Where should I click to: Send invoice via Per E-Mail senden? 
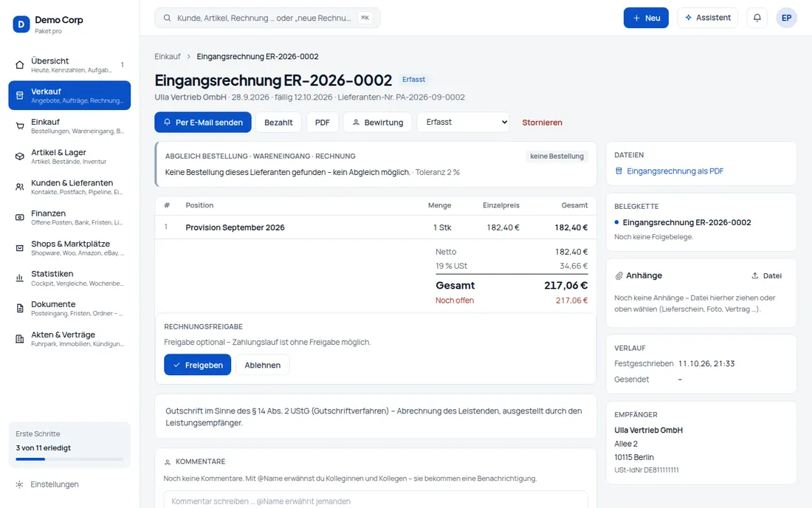click(x=203, y=123)
